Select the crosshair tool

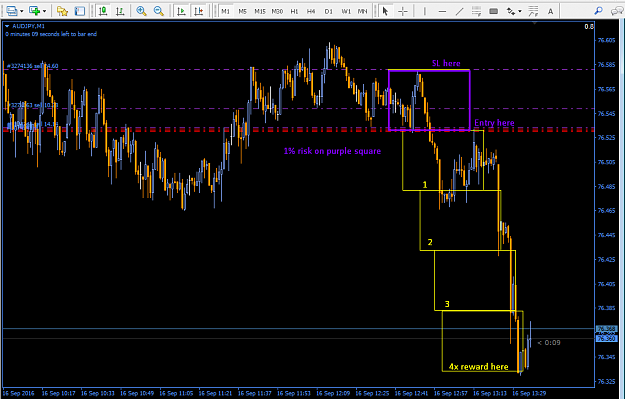[x=403, y=11]
